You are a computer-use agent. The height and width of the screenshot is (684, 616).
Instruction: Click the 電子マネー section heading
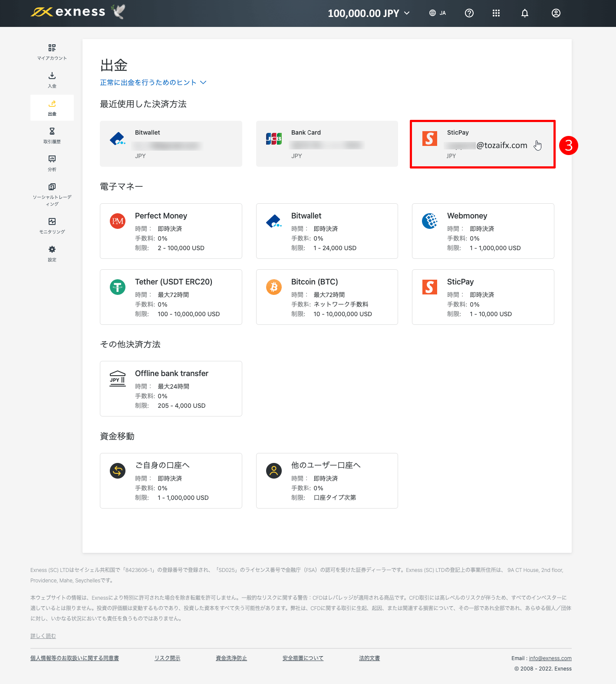pos(122,187)
